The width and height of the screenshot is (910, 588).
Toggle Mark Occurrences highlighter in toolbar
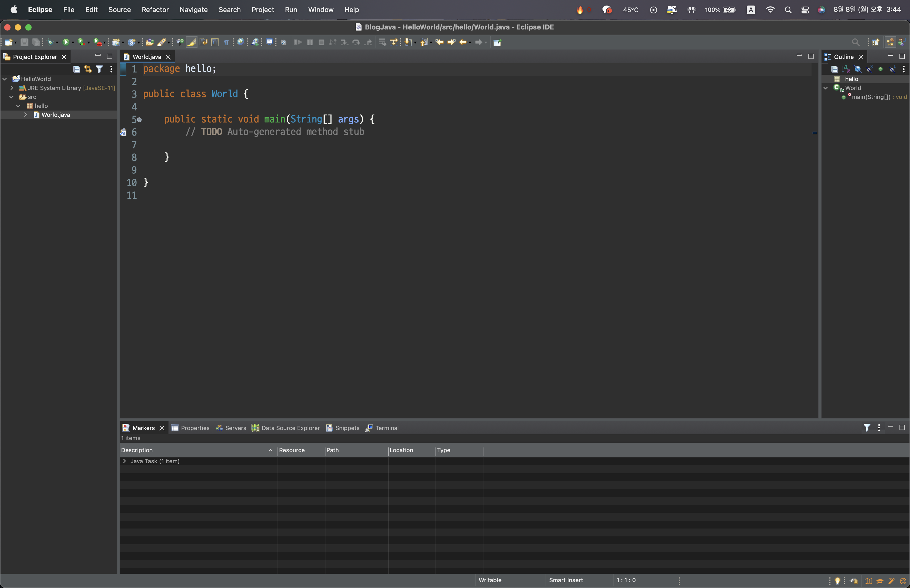click(x=192, y=42)
